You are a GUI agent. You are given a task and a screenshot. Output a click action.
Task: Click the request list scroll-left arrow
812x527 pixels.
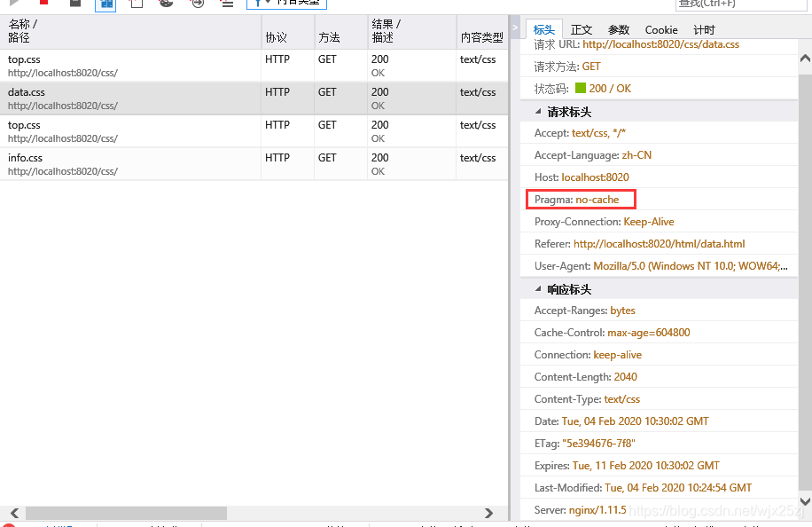click(14, 513)
